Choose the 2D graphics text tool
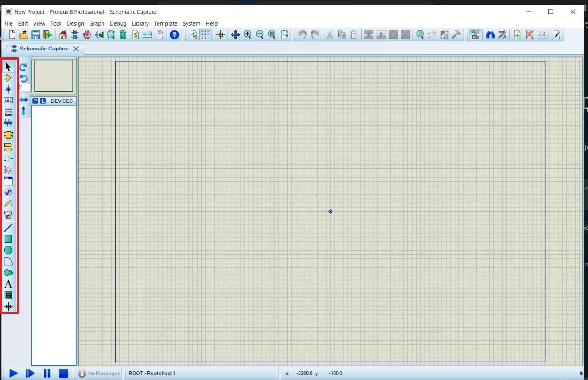Image resolution: width=588 pixels, height=380 pixels. coord(8,285)
